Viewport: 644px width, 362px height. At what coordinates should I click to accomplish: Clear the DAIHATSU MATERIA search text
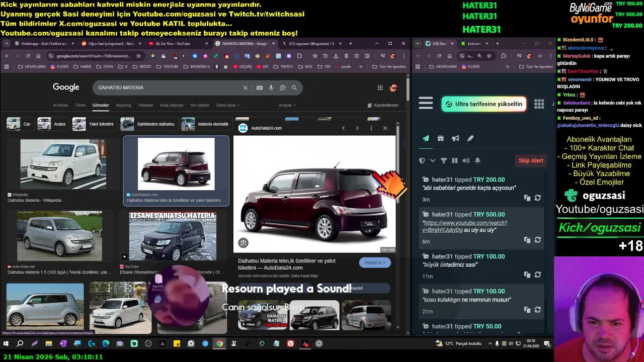coord(245,87)
